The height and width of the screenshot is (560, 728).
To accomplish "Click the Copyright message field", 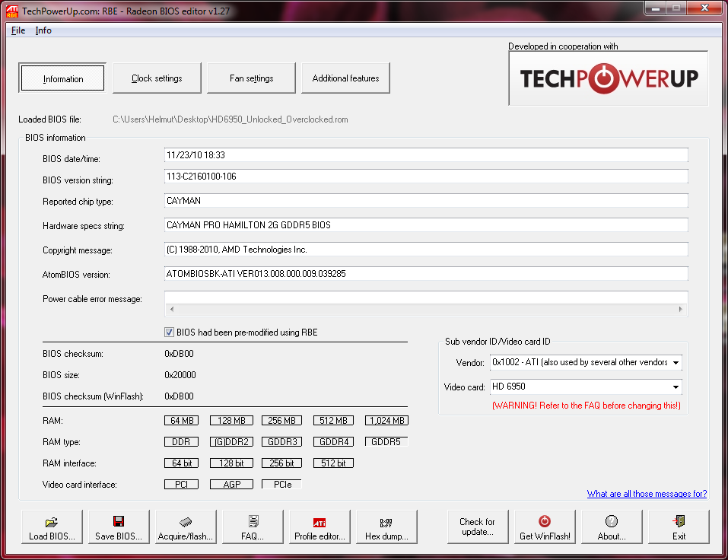I will point(426,250).
